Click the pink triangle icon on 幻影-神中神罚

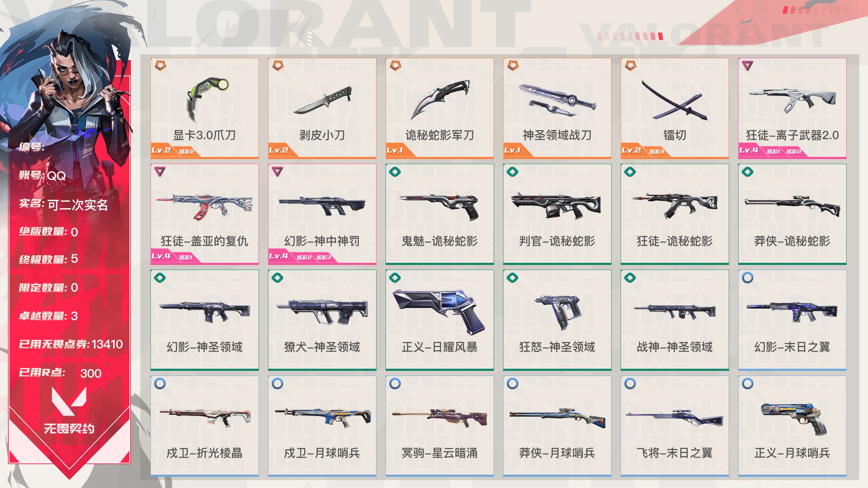(x=277, y=172)
